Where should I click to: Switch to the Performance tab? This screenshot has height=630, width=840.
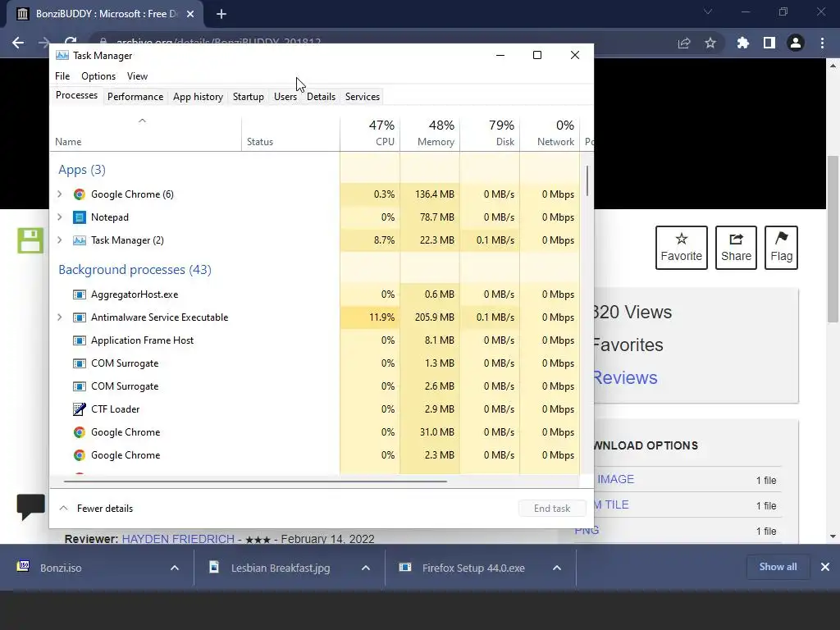coord(135,97)
